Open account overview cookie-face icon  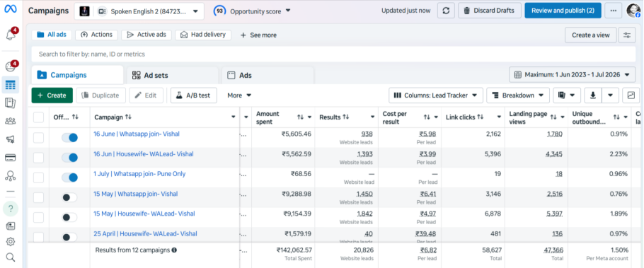[x=11, y=66]
